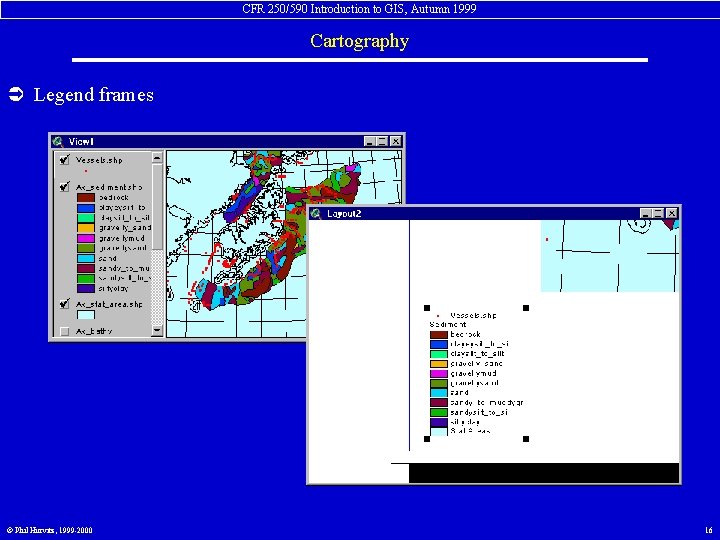Click the orange gravelly_sand swatch in View1

coord(86,228)
